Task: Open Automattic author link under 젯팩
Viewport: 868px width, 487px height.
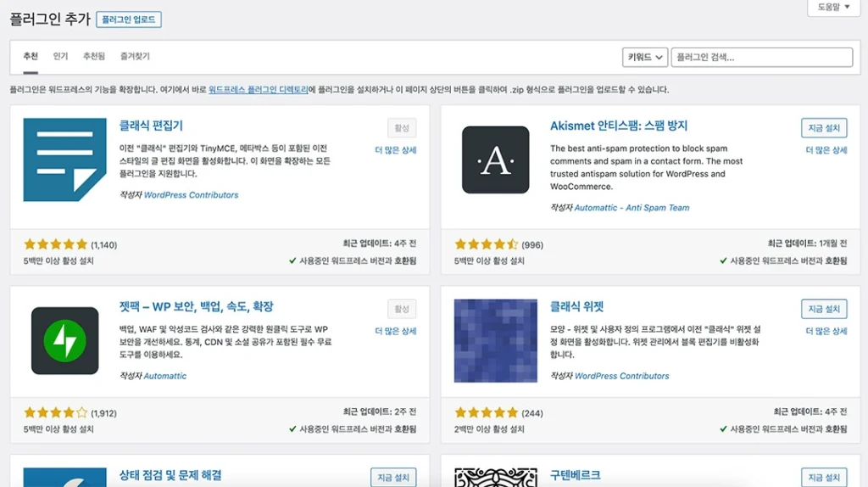Action: (x=165, y=376)
